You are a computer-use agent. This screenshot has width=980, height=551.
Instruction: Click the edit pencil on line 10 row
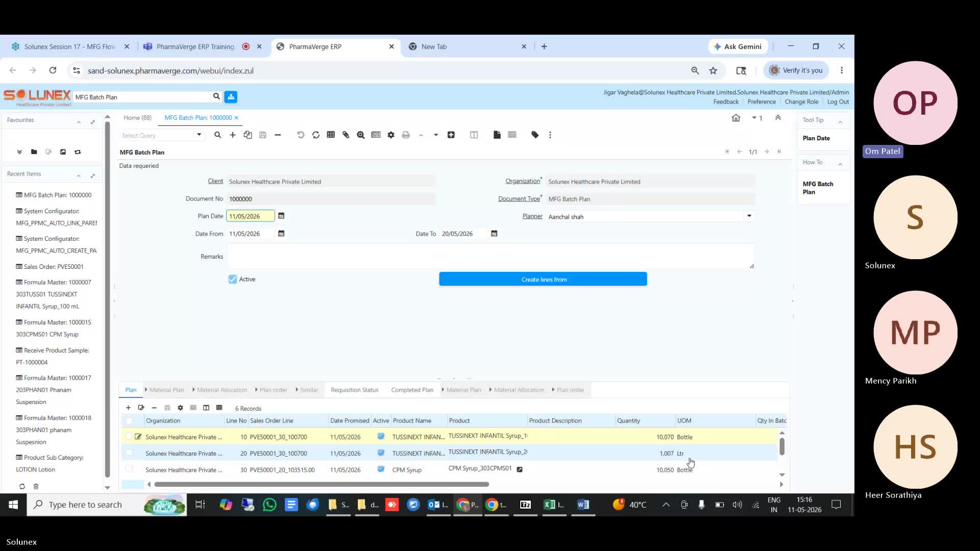pos(138,437)
